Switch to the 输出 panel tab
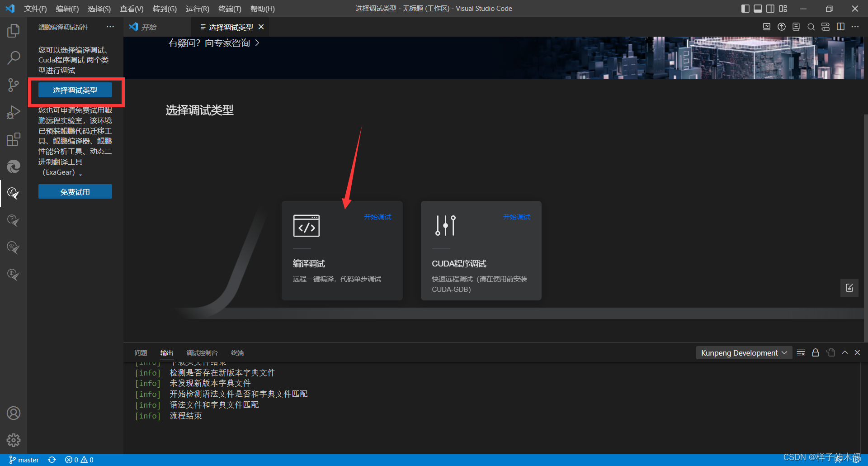Screen dimensions: 868x466 pyautogui.click(x=167, y=353)
